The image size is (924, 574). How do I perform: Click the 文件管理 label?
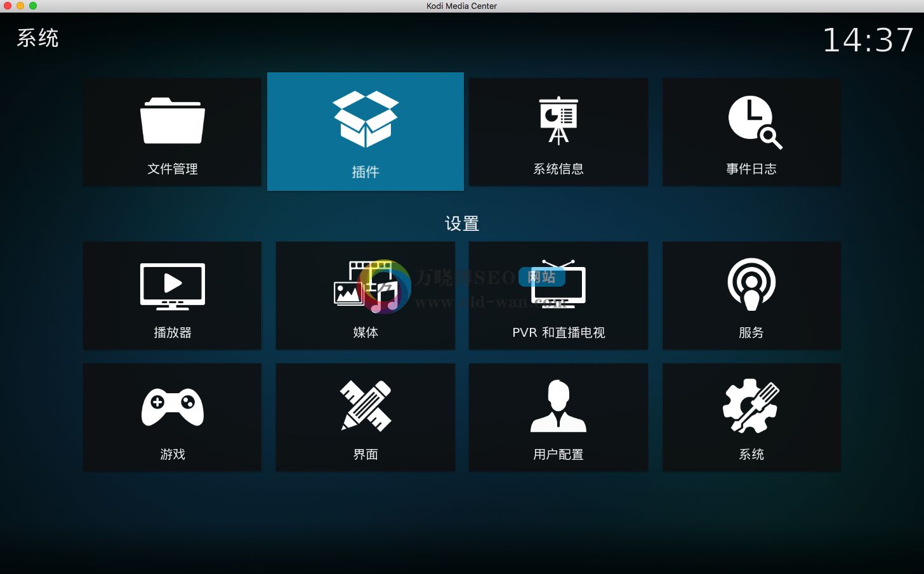tap(172, 169)
